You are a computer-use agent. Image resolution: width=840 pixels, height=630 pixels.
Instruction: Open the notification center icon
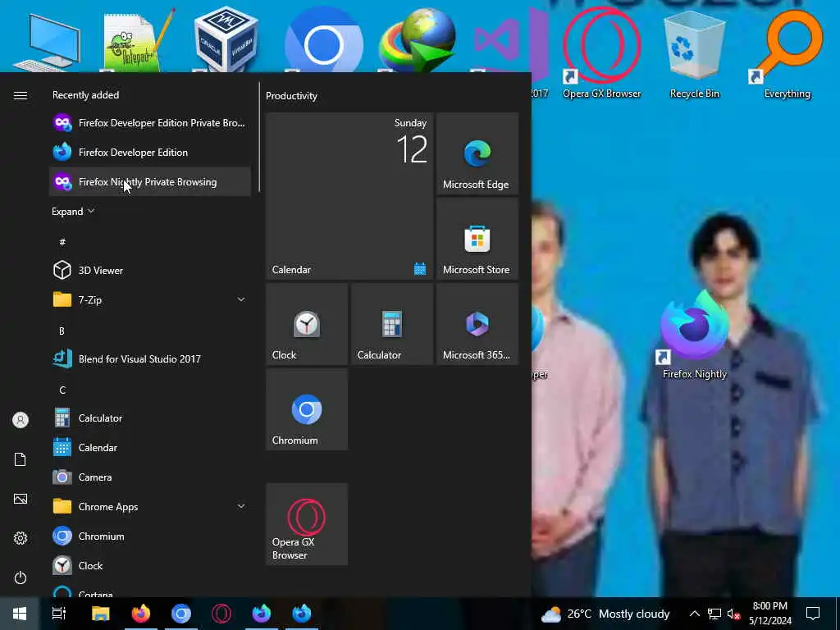click(x=813, y=614)
